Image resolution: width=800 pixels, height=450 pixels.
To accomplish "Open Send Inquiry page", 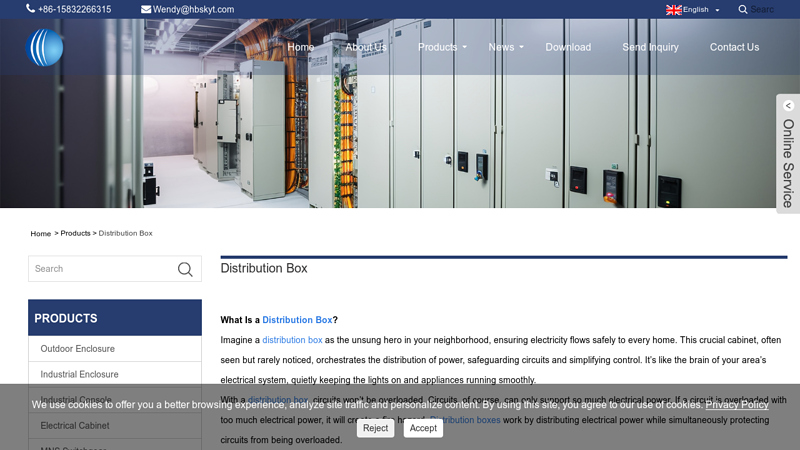I will pos(650,47).
